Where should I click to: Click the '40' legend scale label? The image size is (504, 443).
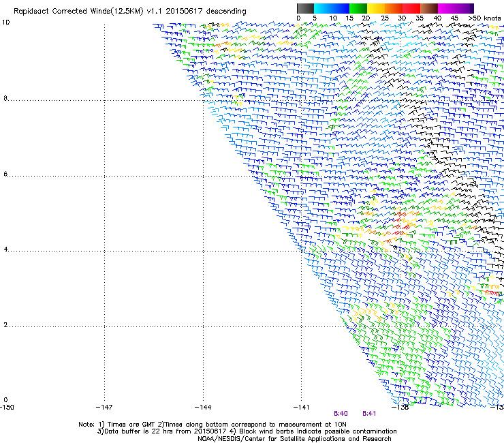437,18
